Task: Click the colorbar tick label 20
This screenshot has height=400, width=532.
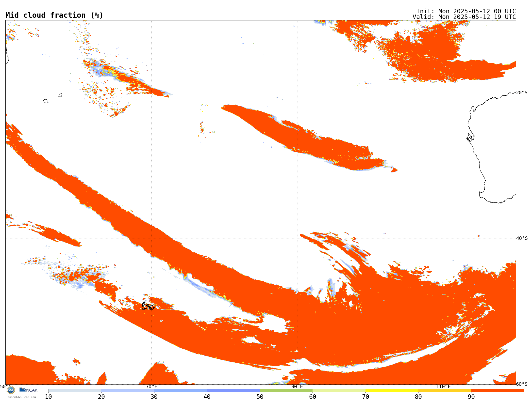Action: 101,397
